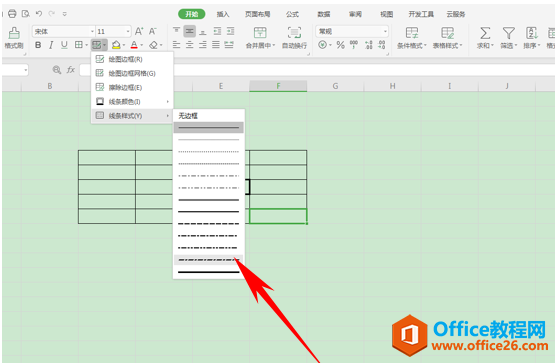Increase decimal places

pyautogui.click(x=368, y=45)
